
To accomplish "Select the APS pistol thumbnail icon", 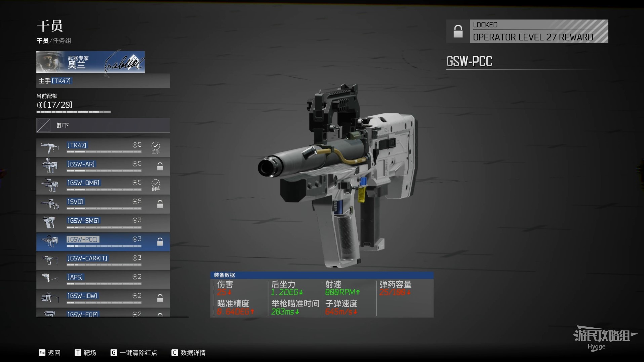I will coord(49,279).
